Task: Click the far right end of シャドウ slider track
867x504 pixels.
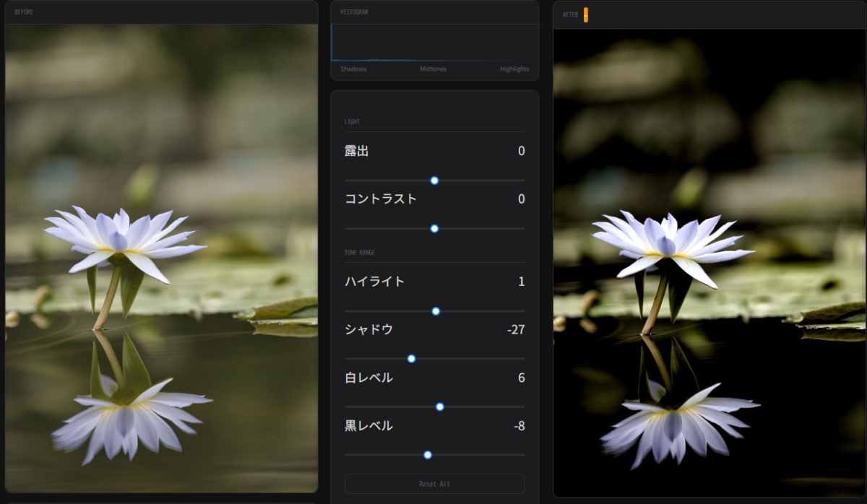Action: [523, 359]
